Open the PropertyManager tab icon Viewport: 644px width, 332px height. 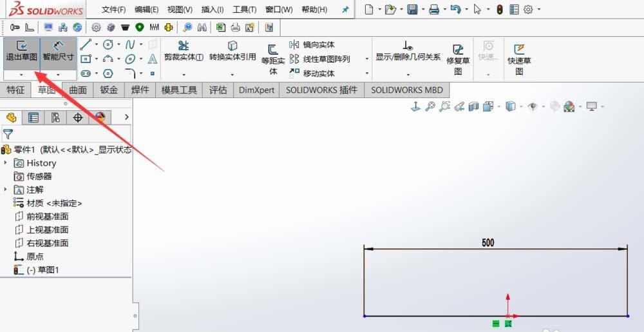(x=33, y=117)
